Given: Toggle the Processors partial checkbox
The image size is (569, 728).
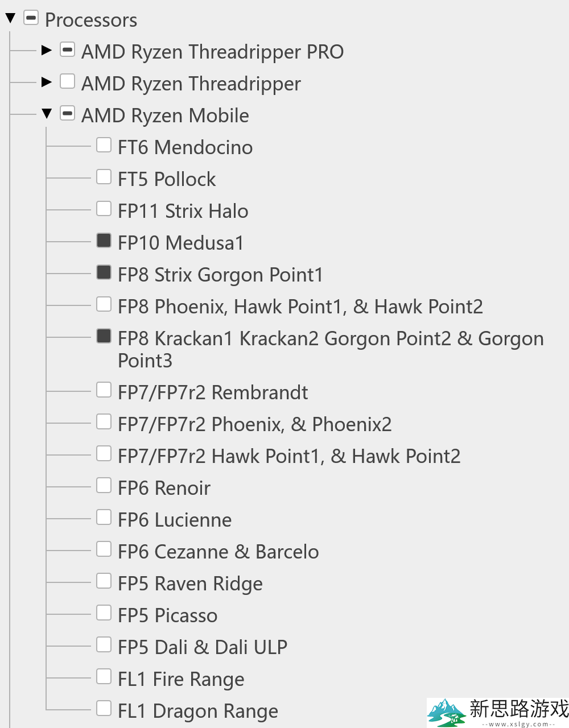Looking at the screenshot, I should 31,18.
